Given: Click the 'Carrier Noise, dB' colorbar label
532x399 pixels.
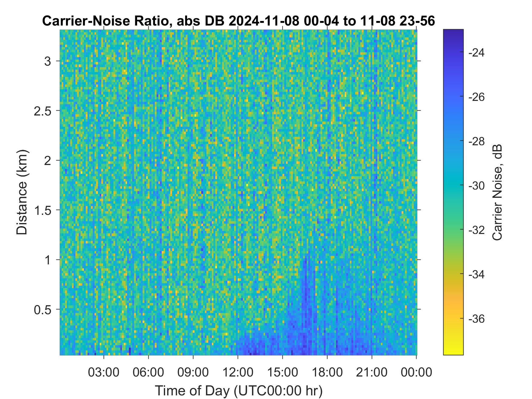Looking at the screenshot, I should click(497, 192).
